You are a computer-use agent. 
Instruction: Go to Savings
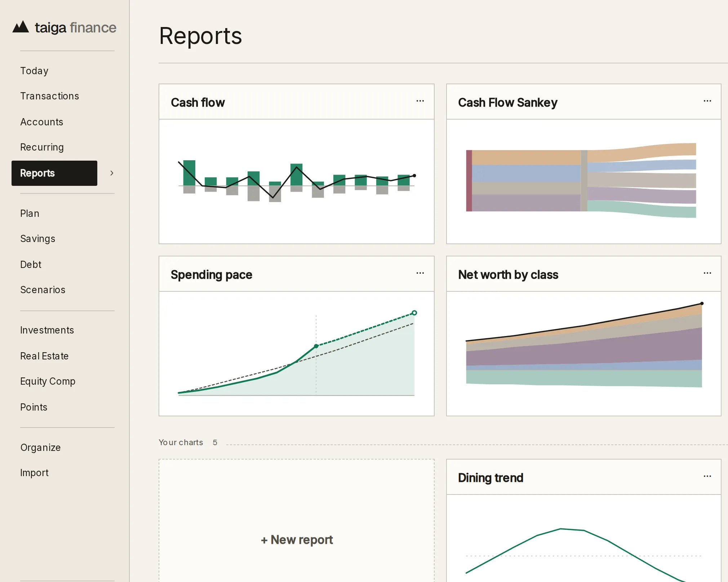point(38,239)
